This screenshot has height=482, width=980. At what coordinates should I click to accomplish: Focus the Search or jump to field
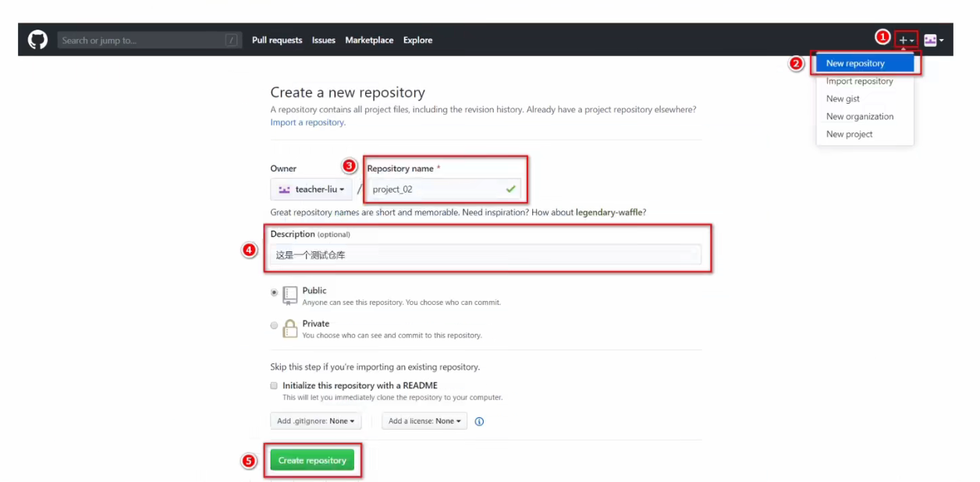tap(148, 40)
